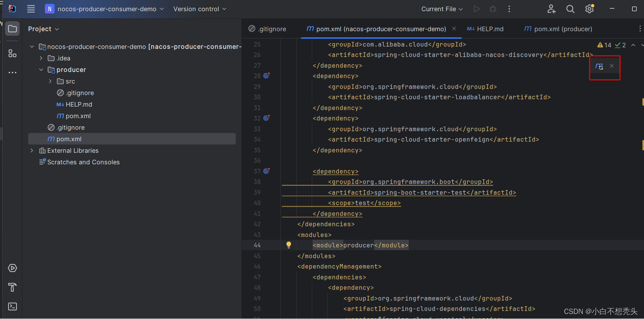Click spring-cloud-starter-loadbalancer artifactId text
This screenshot has height=319, width=644.
[438, 97]
